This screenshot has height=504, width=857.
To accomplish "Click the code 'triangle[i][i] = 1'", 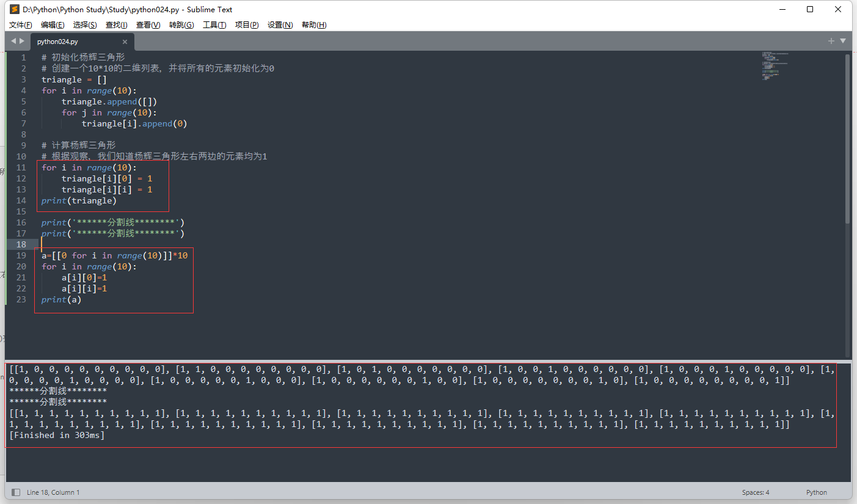I will pos(107,189).
